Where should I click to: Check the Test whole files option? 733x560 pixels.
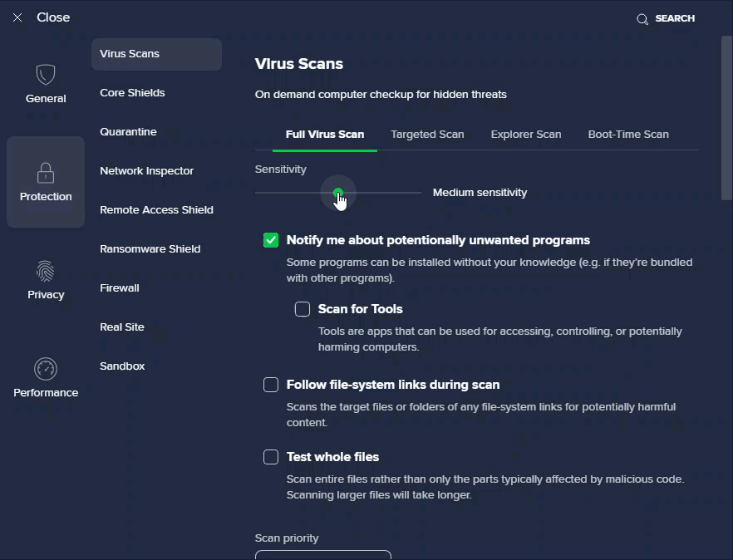tap(271, 457)
